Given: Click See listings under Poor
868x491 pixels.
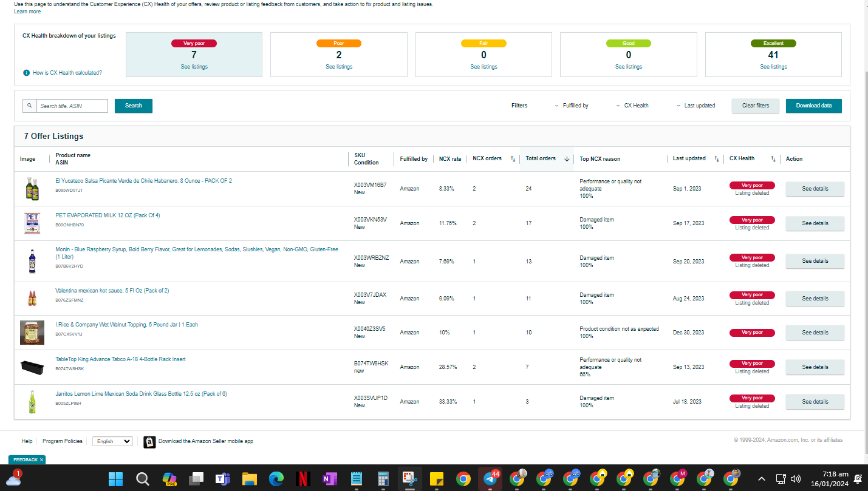Looking at the screenshot, I should point(339,67).
